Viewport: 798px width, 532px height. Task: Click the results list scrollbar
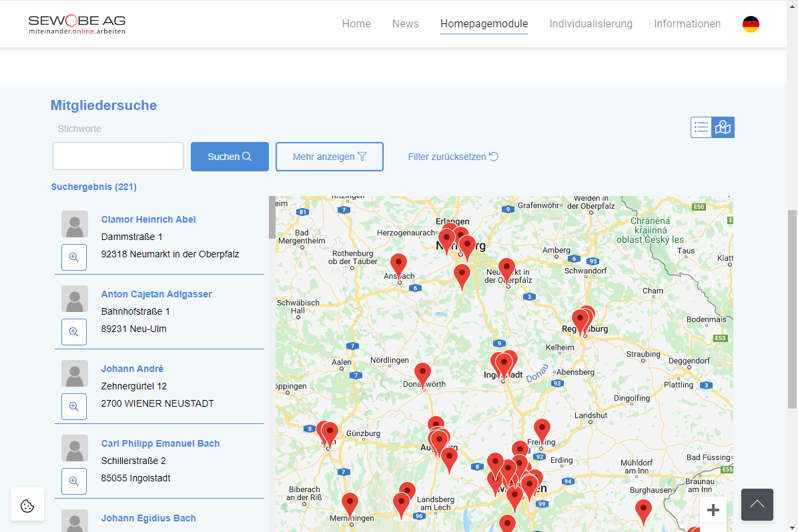272,217
